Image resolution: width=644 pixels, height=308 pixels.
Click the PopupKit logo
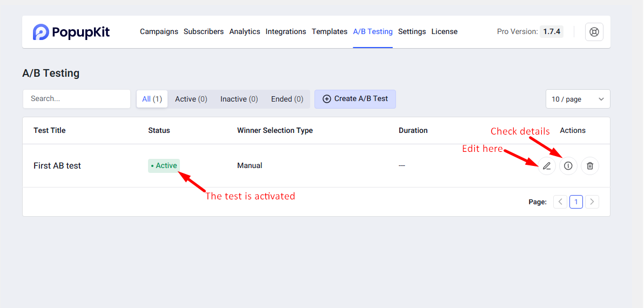tap(71, 32)
